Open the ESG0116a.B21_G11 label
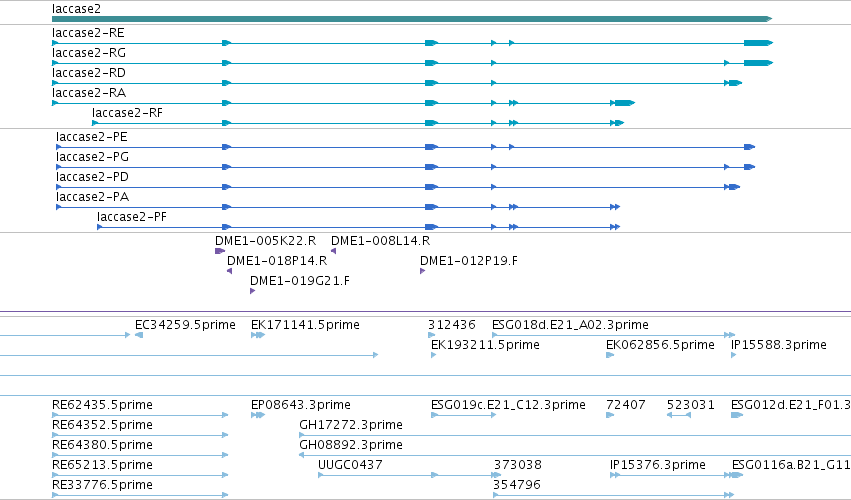This screenshot has height=500, width=851. tap(791, 465)
